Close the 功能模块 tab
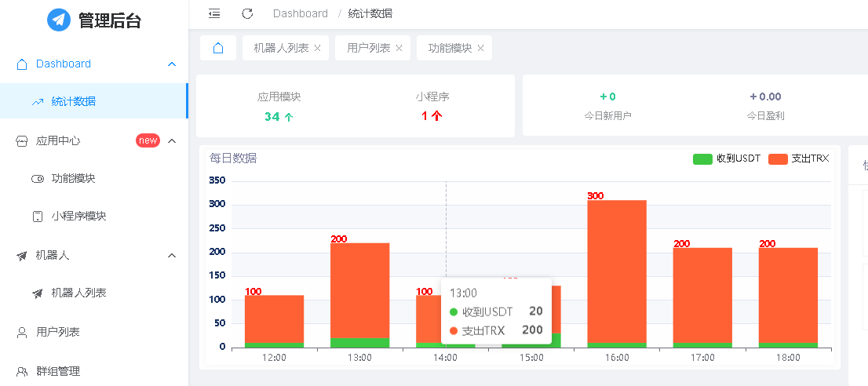Image resolution: width=868 pixels, height=386 pixels. 480,48
